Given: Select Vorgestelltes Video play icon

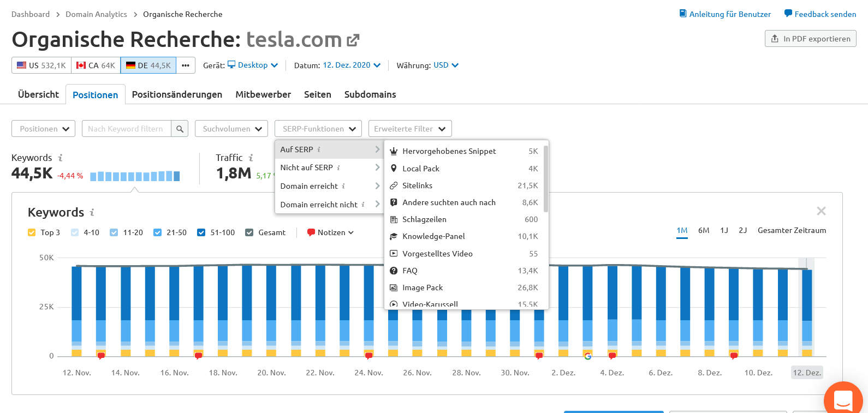Looking at the screenshot, I should pos(394,254).
